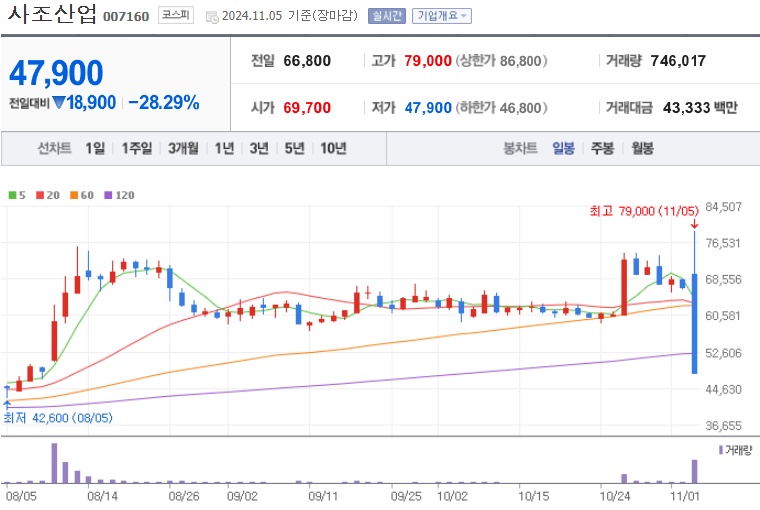Click the previous close value 66,800
Image resolution: width=760 pixels, height=510 pixels.
(x=307, y=61)
